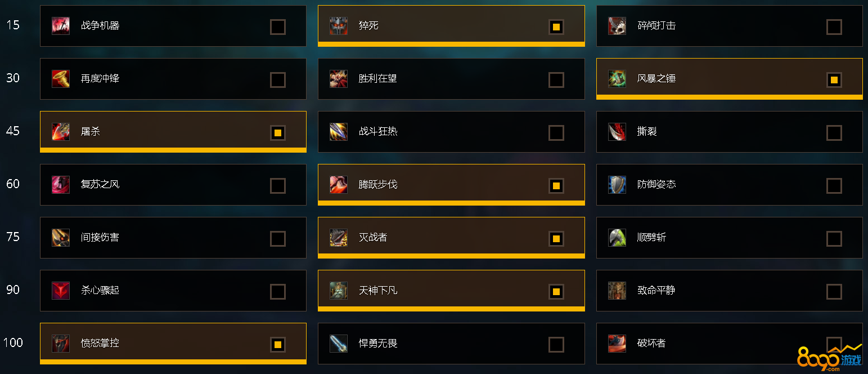Click the 悍勇无畏 sword icon
This screenshot has width=868, height=374.
pos(339,344)
